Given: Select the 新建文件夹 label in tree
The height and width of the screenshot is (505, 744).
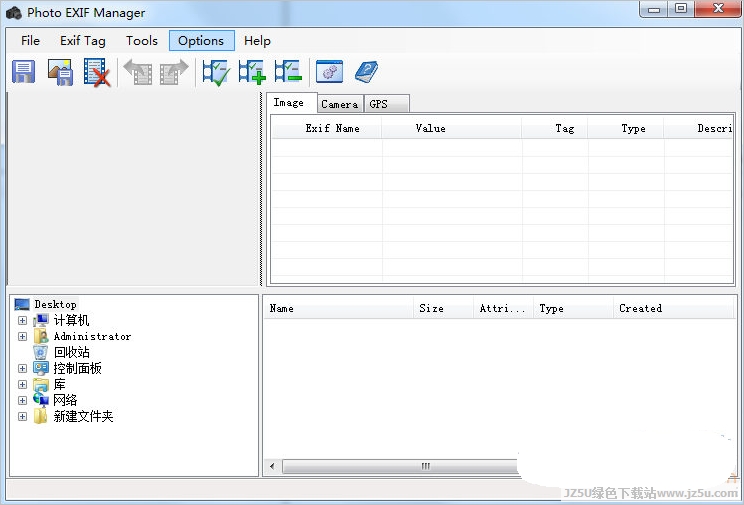Looking at the screenshot, I should (84, 416).
